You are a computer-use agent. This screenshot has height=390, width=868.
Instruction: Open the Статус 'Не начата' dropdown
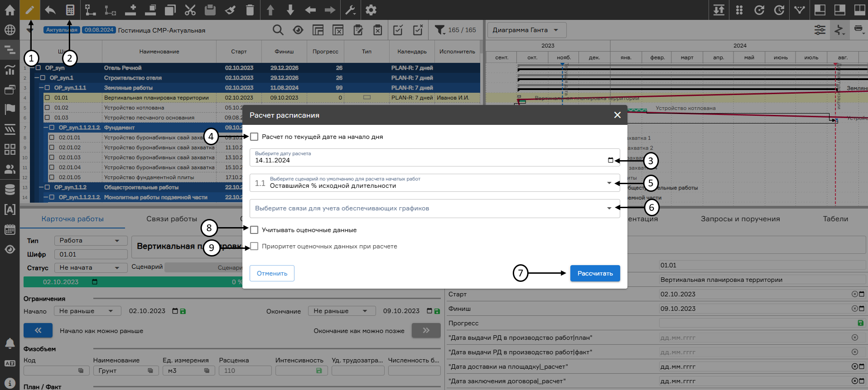click(91, 268)
